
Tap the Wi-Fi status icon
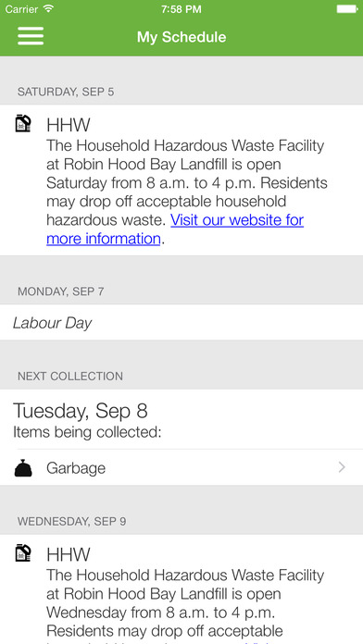click(x=49, y=8)
